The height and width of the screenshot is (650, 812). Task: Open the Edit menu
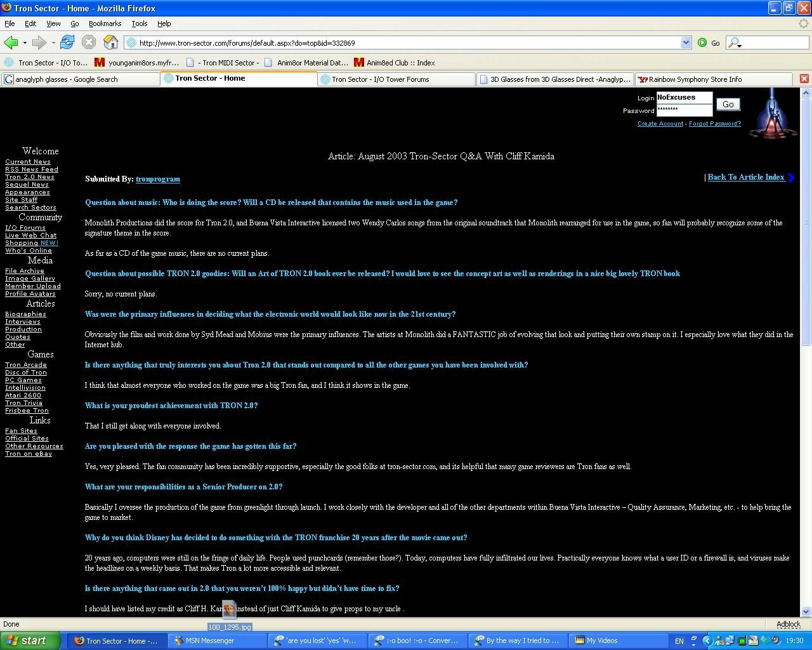(x=30, y=23)
